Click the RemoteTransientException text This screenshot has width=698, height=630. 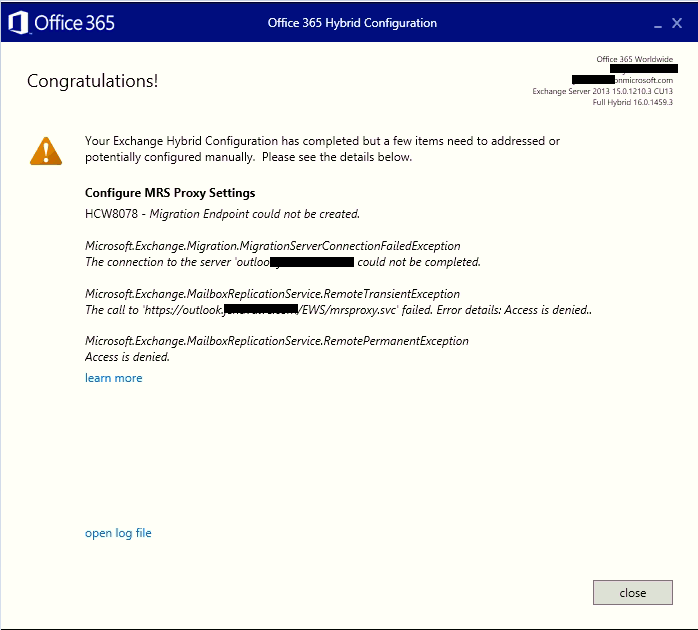click(x=272, y=294)
